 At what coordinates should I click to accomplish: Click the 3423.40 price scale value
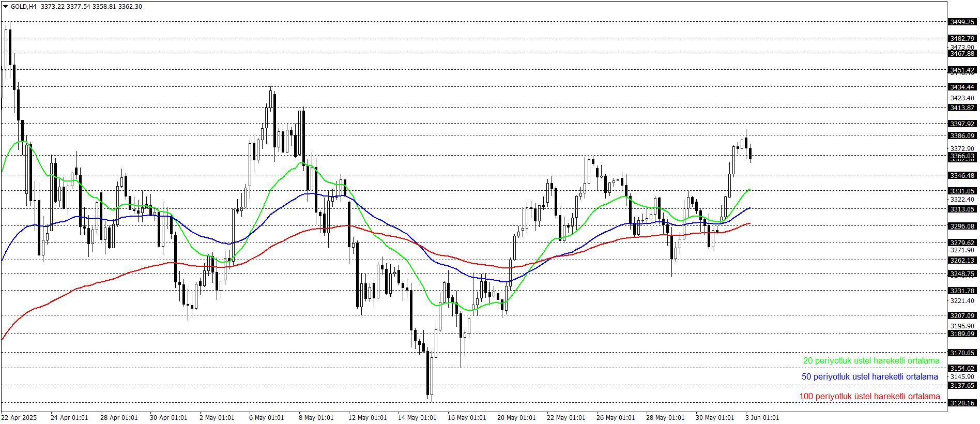pos(962,98)
